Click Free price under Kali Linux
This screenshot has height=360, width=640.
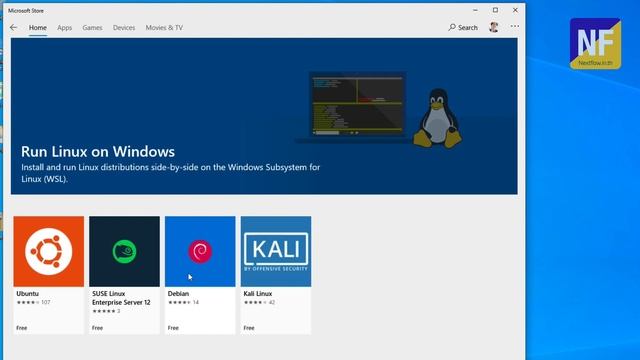pos(249,328)
